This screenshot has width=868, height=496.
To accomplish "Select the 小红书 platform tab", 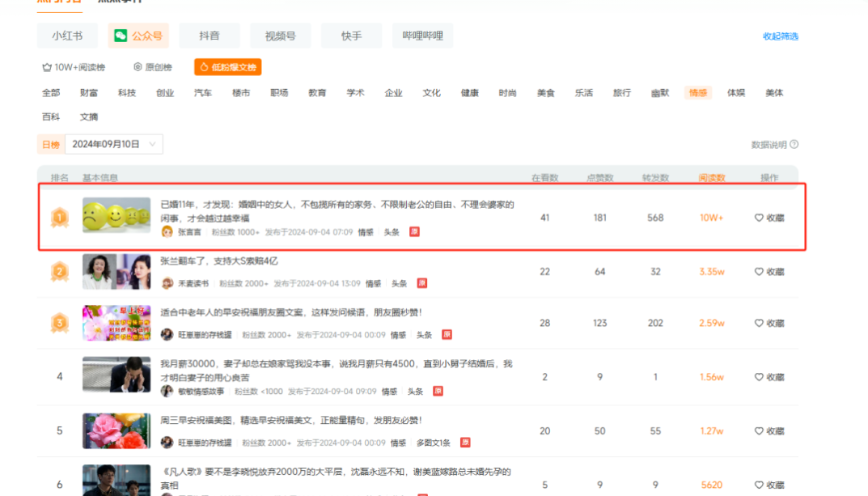I will tap(67, 36).
